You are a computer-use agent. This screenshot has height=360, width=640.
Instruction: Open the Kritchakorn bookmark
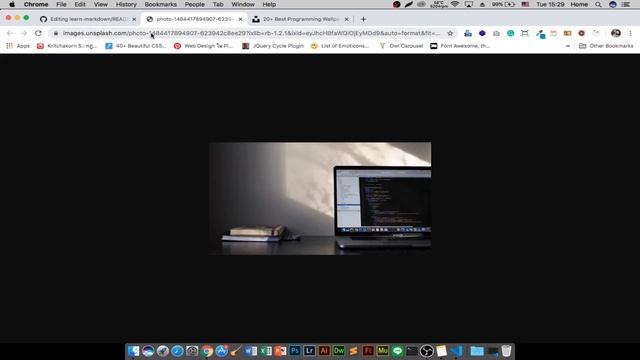pyautogui.click(x=67, y=46)
